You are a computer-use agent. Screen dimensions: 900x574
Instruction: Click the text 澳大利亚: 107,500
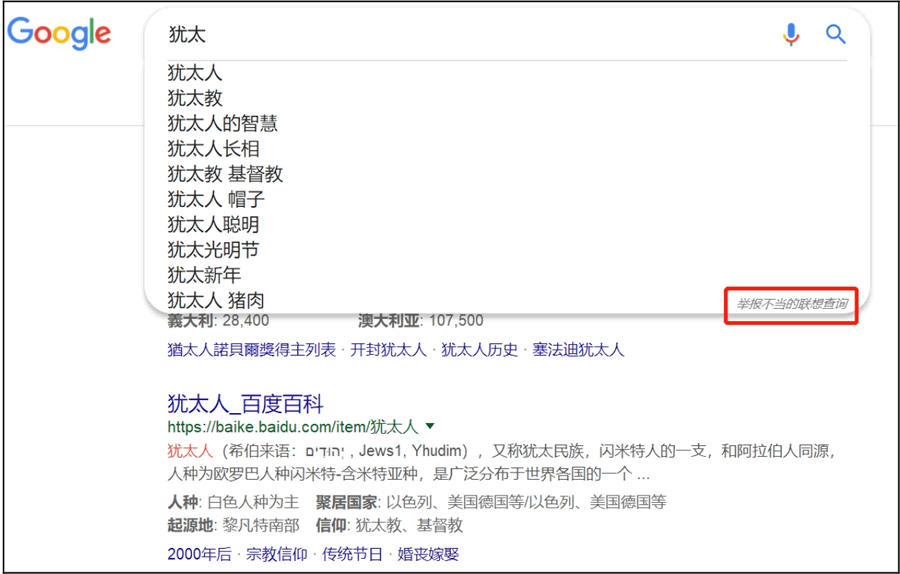(x=421, y=320)
